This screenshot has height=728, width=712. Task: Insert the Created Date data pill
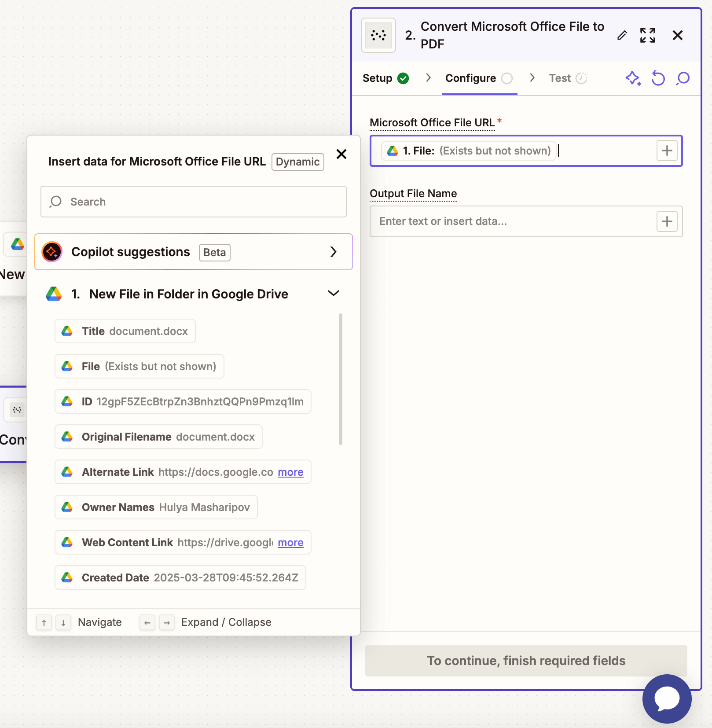(180, 577)
